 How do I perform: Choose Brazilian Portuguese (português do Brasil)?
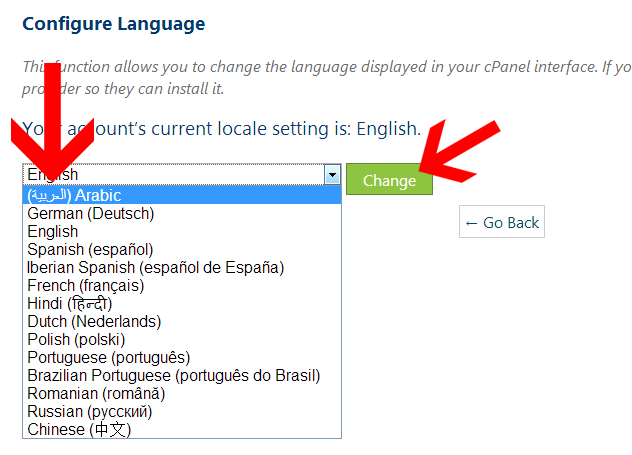(x=174, y=376)
